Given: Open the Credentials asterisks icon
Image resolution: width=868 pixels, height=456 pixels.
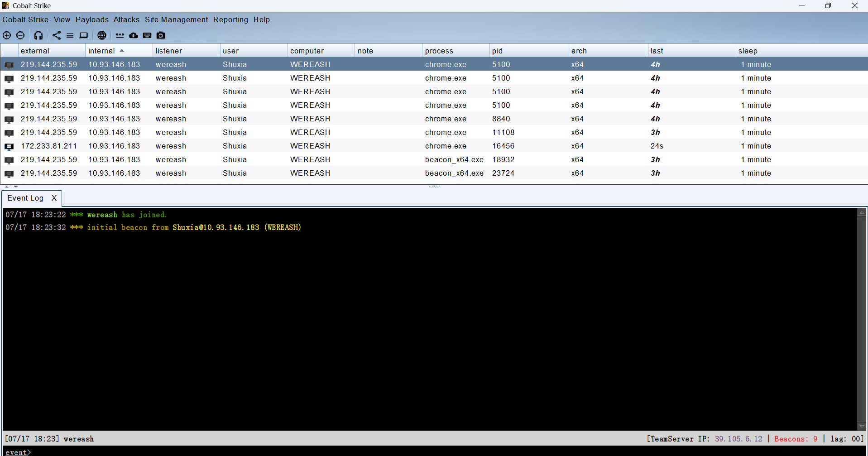Looking at the screenshot, I should click(120, 35).
